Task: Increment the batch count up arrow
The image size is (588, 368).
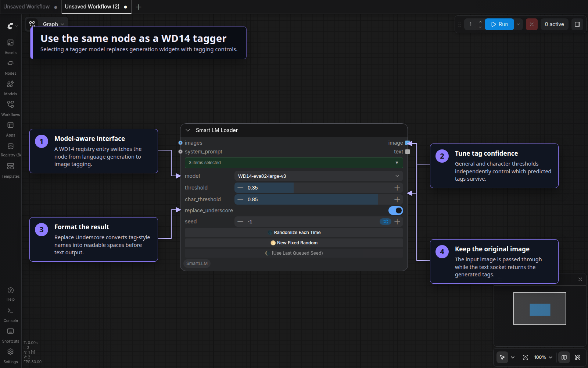Action: (480, 22)
